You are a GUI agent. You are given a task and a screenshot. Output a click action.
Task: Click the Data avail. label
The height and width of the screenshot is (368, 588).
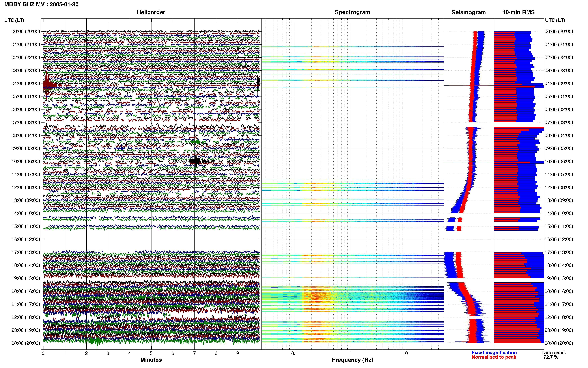[554, 352]
